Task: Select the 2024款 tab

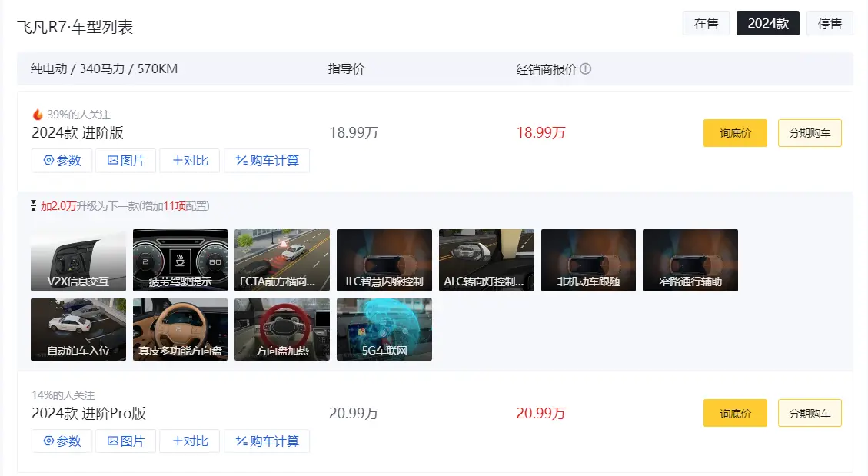Action: pos(768,23)
